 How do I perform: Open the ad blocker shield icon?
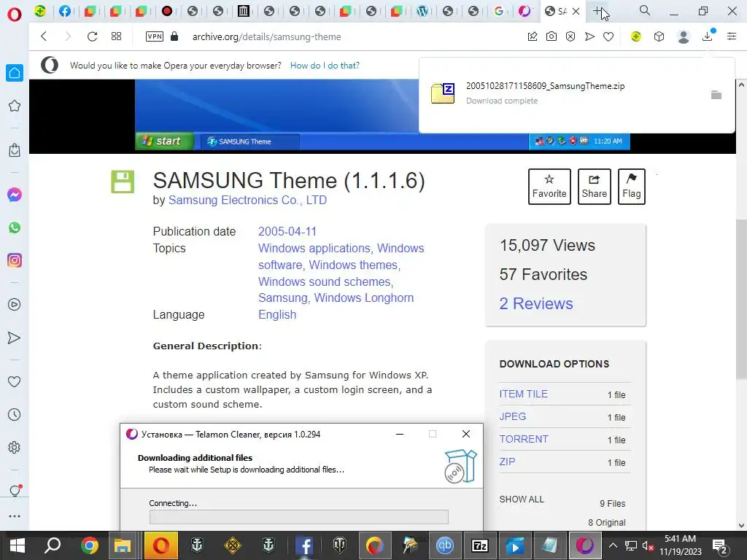pyautogui.click(x=570, y=36)
